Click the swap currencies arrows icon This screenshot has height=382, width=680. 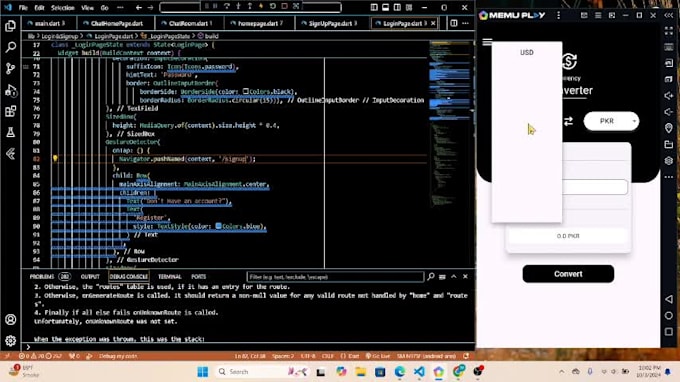[568, 121]
